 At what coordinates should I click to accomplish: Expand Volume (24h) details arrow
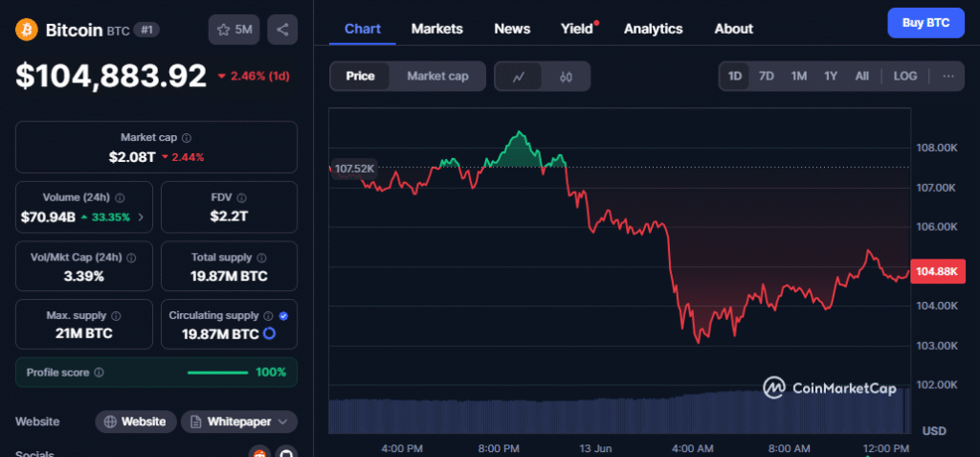(x=141, y=217)
